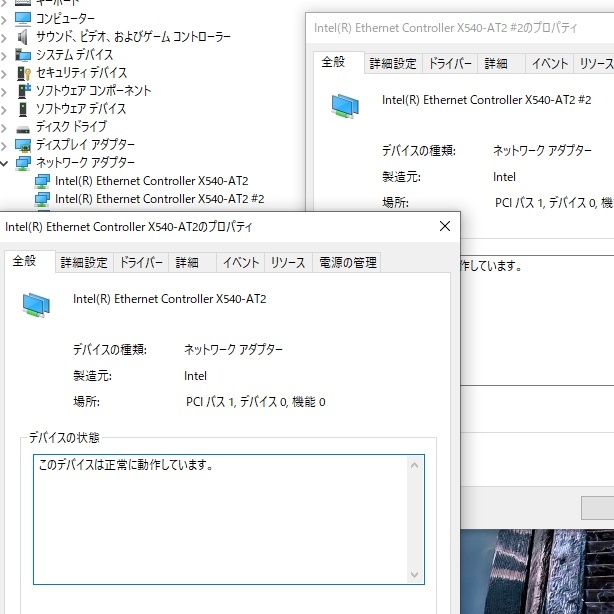Screen dimensions: 614x614
Task: Select the システム デバイス tree label
Action: (x=74, y=55)
